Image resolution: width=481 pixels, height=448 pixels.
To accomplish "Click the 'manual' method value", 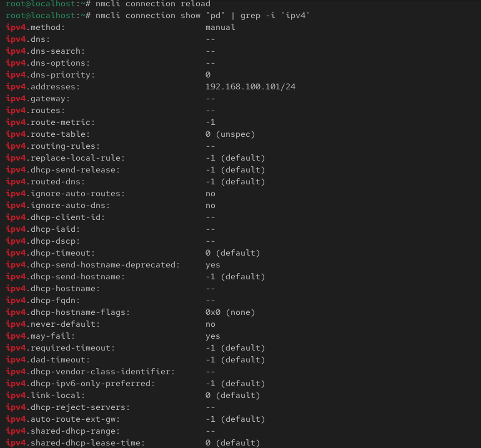I will (221, 27).
